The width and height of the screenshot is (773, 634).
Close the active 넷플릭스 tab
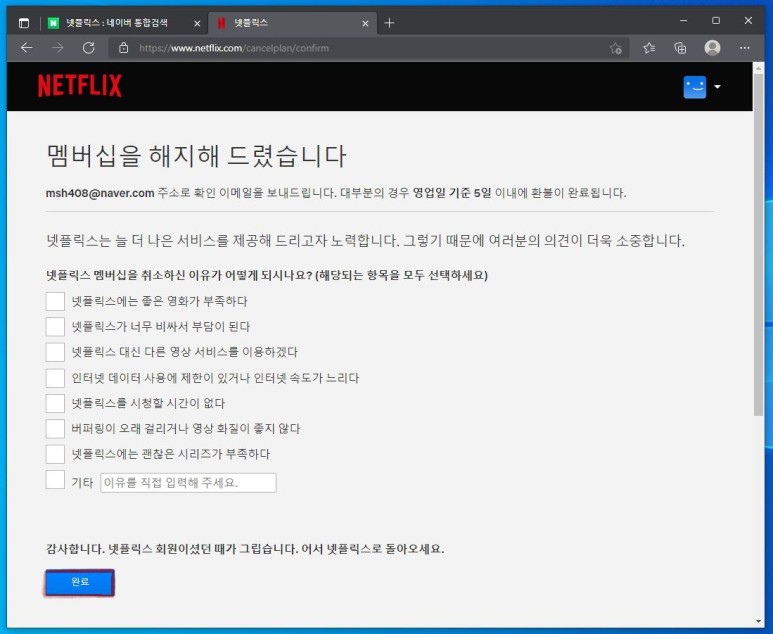click(365, 23)
